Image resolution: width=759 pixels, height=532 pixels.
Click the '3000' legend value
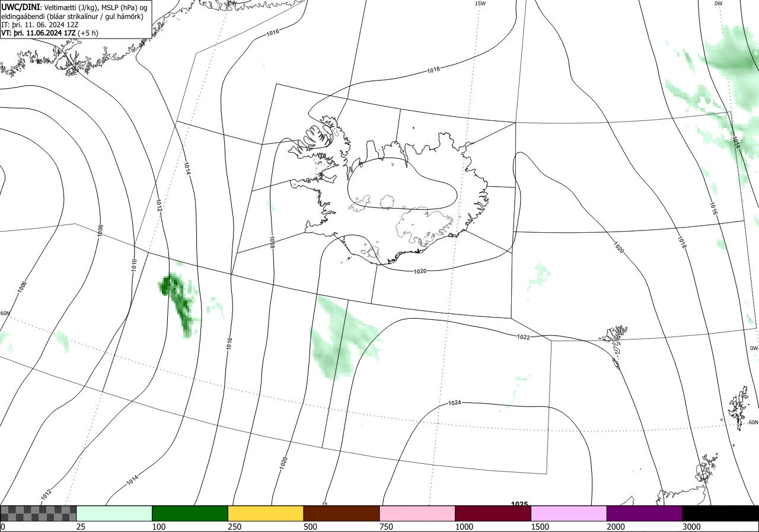pyautogui.click(x=691, y=526)
